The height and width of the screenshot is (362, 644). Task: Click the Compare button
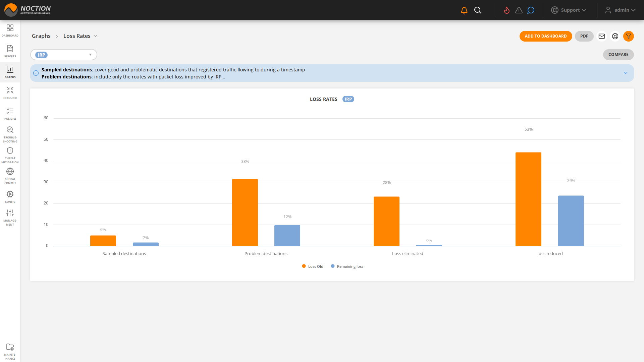618,55
